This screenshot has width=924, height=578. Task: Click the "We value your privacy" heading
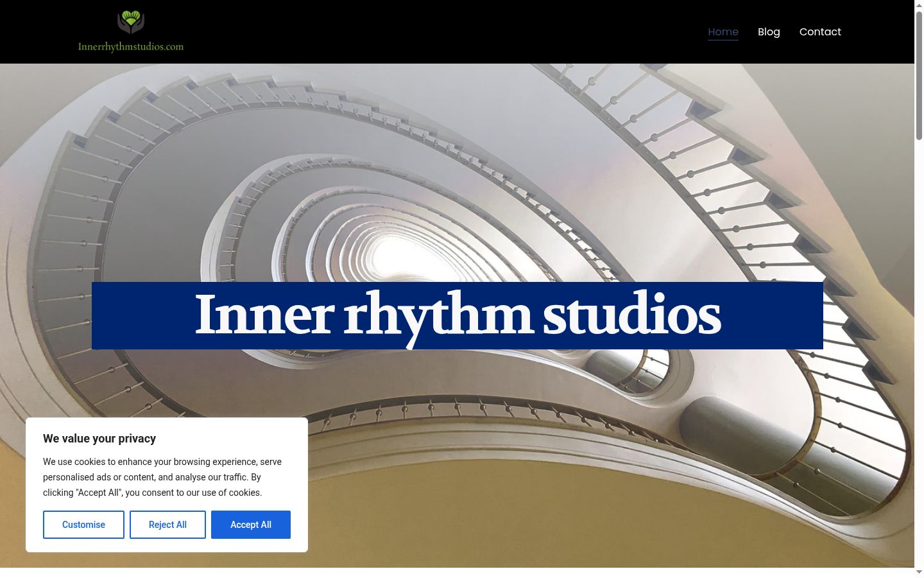pos(99,439)
